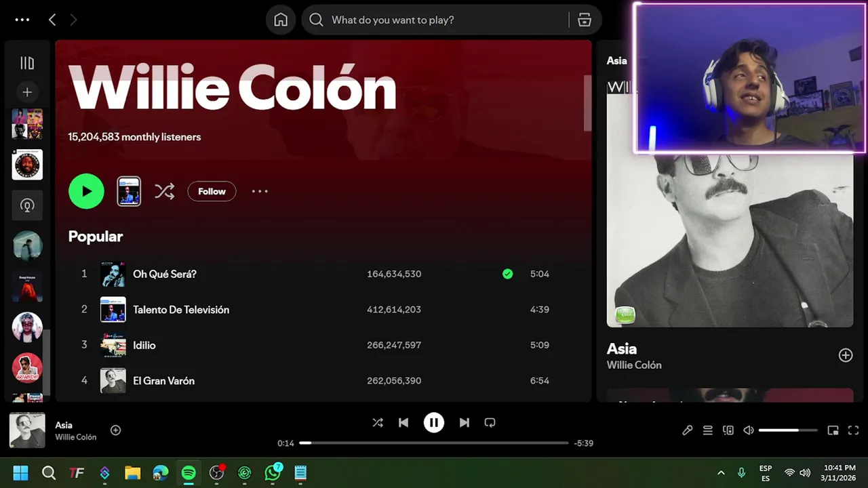Click the Oh Qué Será? album art
The width and height of the screenshot is (868, 488).
click(x=113, y=274)
